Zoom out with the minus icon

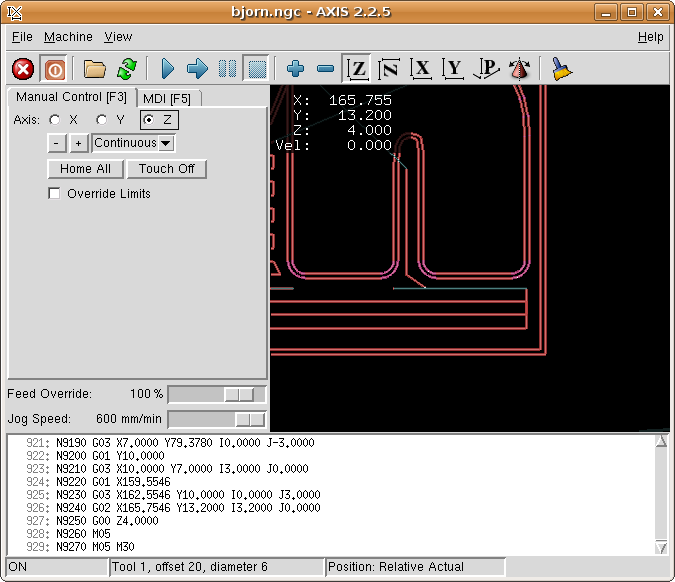[325, 69]
